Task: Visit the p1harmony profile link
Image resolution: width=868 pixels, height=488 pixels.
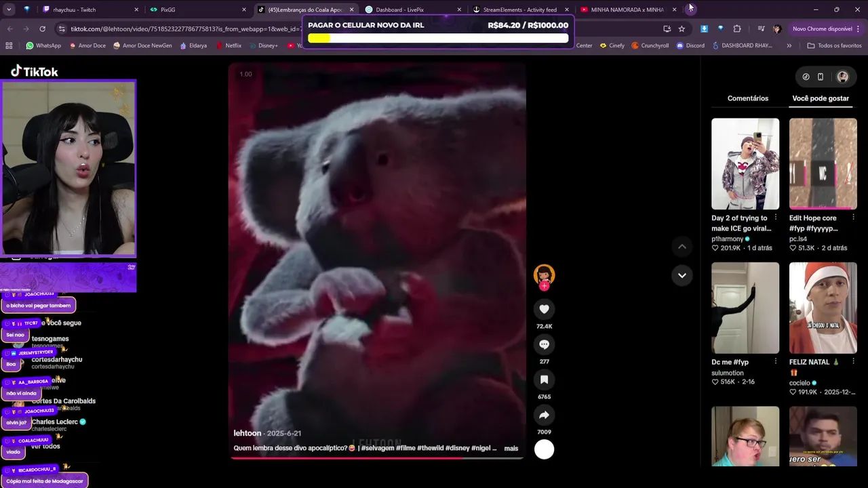Action: [x=727, y=239]
